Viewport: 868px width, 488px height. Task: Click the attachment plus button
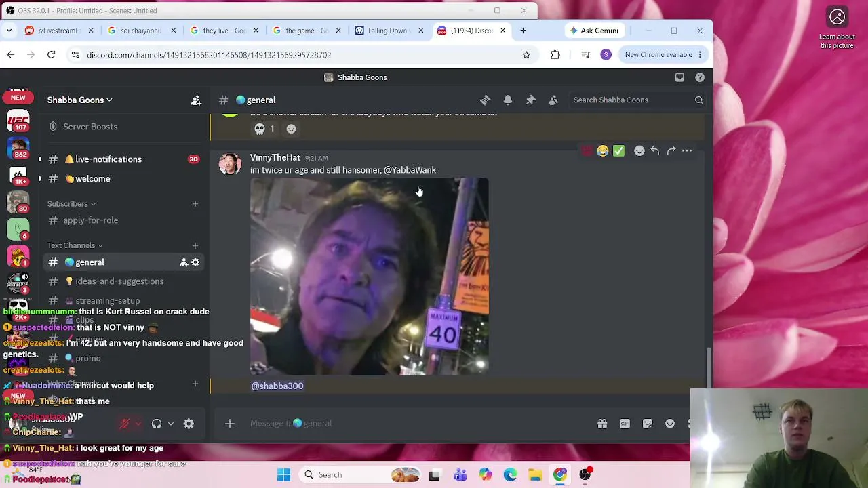[x=230, y=424]
